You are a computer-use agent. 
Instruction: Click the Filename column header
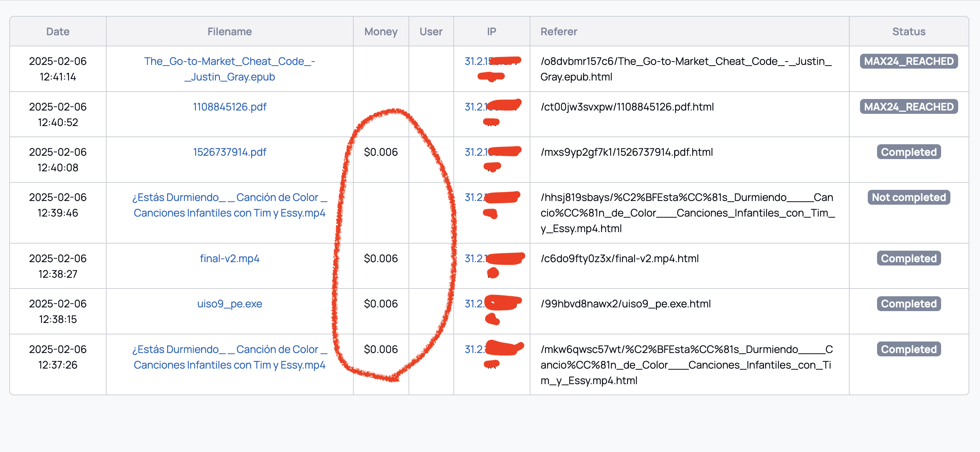point(229,31)
